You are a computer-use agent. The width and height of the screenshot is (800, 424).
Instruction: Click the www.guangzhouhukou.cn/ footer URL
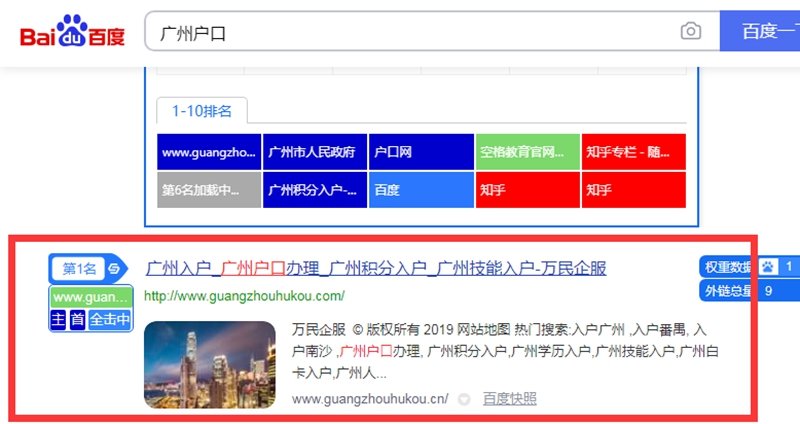click(370, 398)
